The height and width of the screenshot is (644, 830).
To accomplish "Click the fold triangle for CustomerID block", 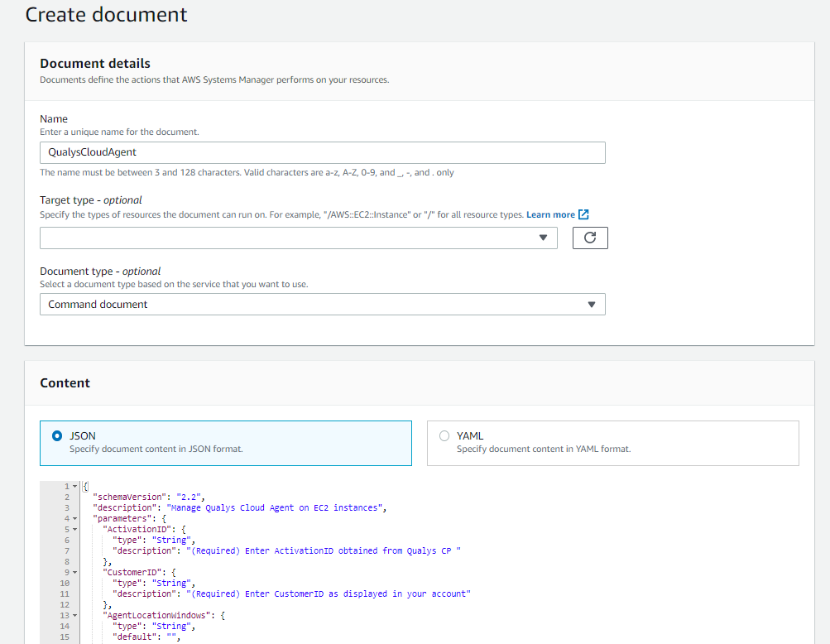I will [73, 572].
